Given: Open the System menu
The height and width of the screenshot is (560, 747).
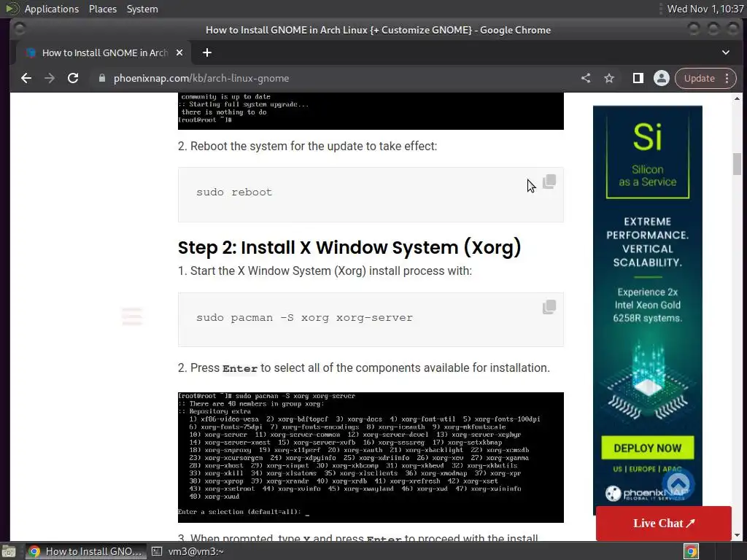Looking at the screenshot, I should point(142,9).
